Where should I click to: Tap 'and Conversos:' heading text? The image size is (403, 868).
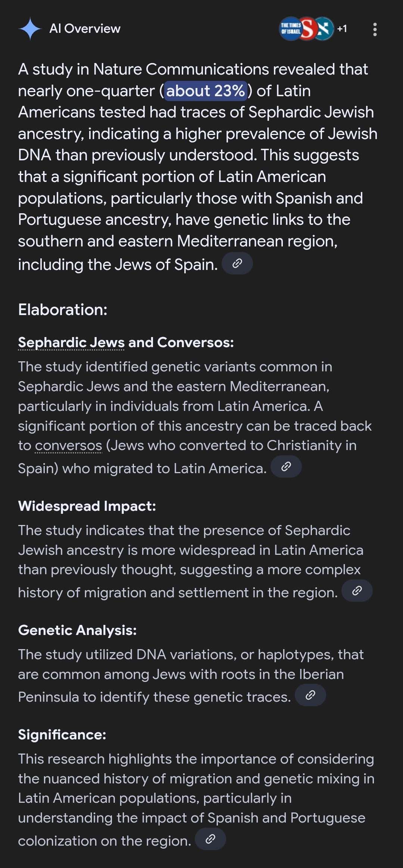point(181,342)
